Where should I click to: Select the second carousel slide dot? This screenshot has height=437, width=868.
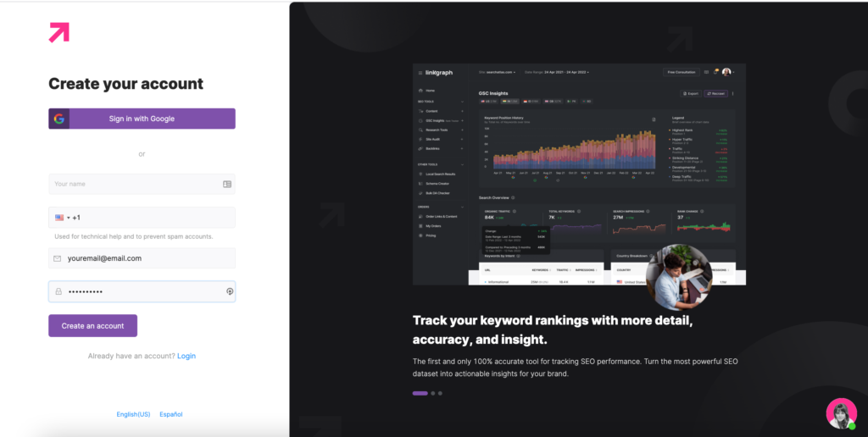433,393
